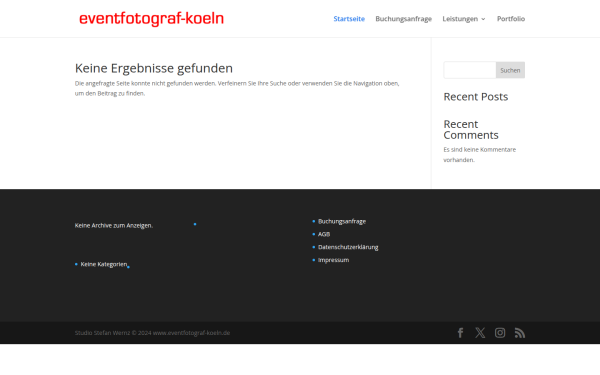Click the Keine Kategorien footer entry
Image resolution: width=600 pixels, height=375 pixels.
tap(104, 264)
